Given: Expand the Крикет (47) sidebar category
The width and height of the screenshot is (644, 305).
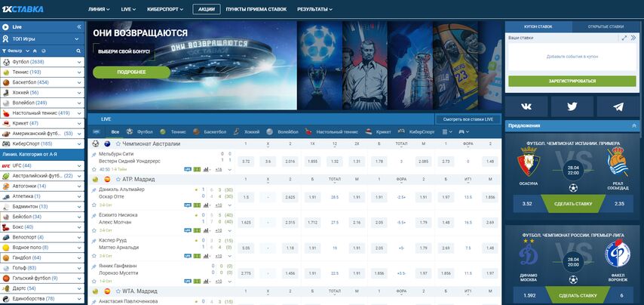Looking at the screenshot, I should click(x=79, y=123).
